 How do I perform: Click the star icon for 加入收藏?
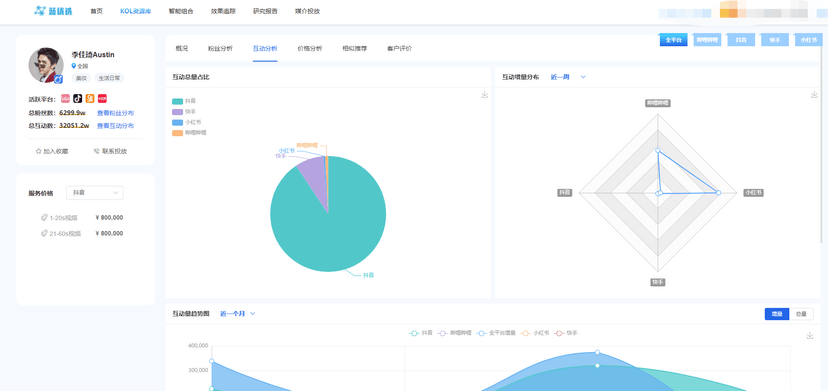click(39, 151)
